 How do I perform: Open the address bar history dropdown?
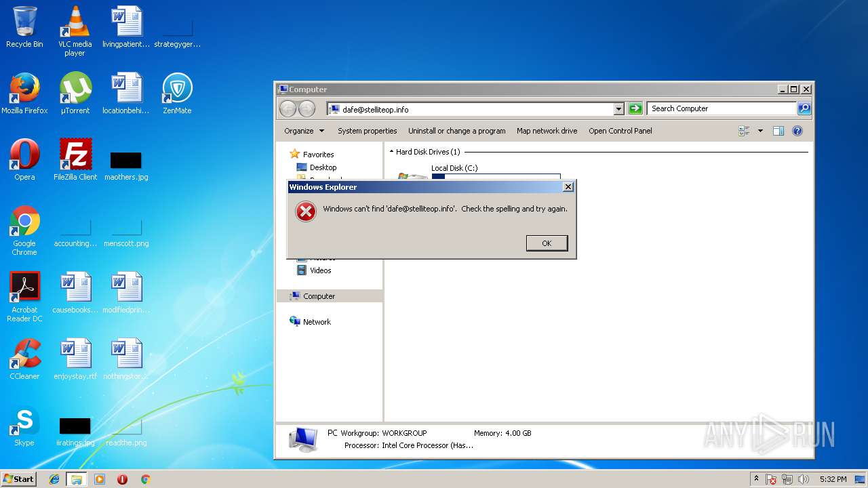click(x=618, y=109)
